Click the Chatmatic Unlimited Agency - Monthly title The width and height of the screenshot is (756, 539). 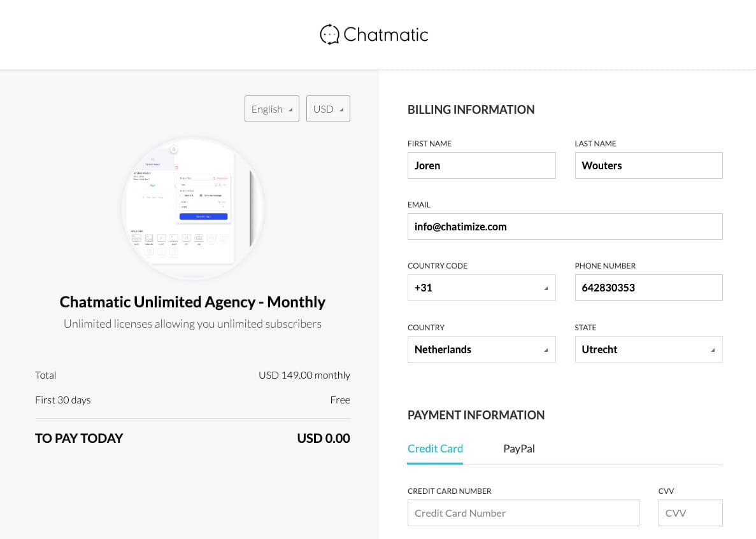click(192, 302)
